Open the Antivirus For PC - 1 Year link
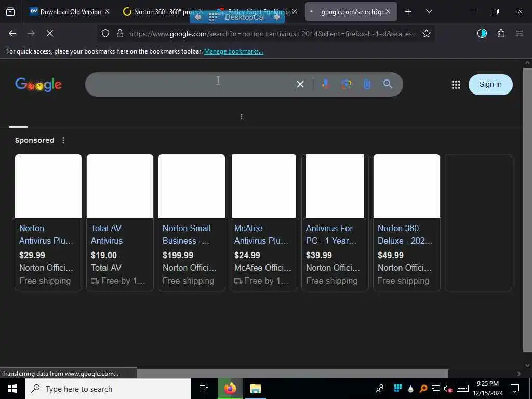Image resolution: width=532 pixels, height=399 pixels. [331, 234]
